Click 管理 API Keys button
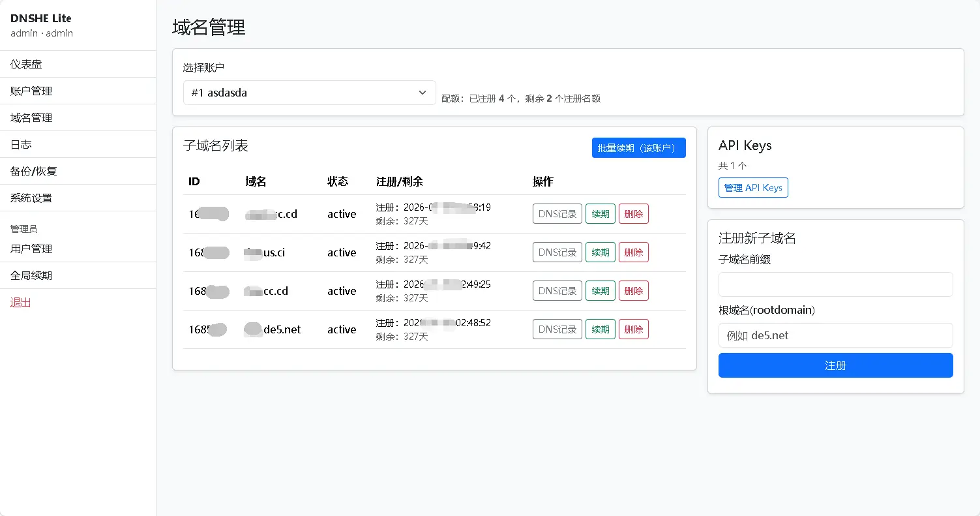 pyautogui.click(x=753, y=188)
